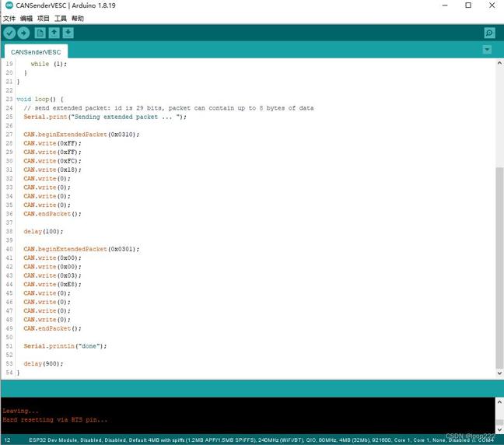Open the 帮助 menu

pyautogui.click(x=78, y=19)
